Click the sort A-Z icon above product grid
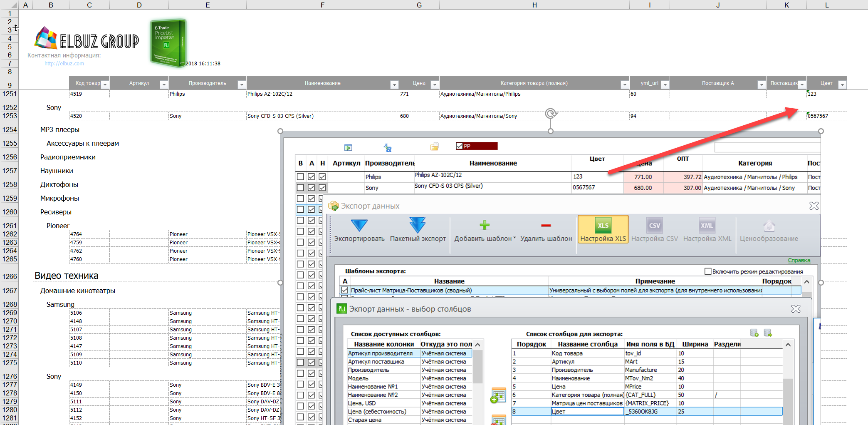Screen dimensions: 868x425 387,147
